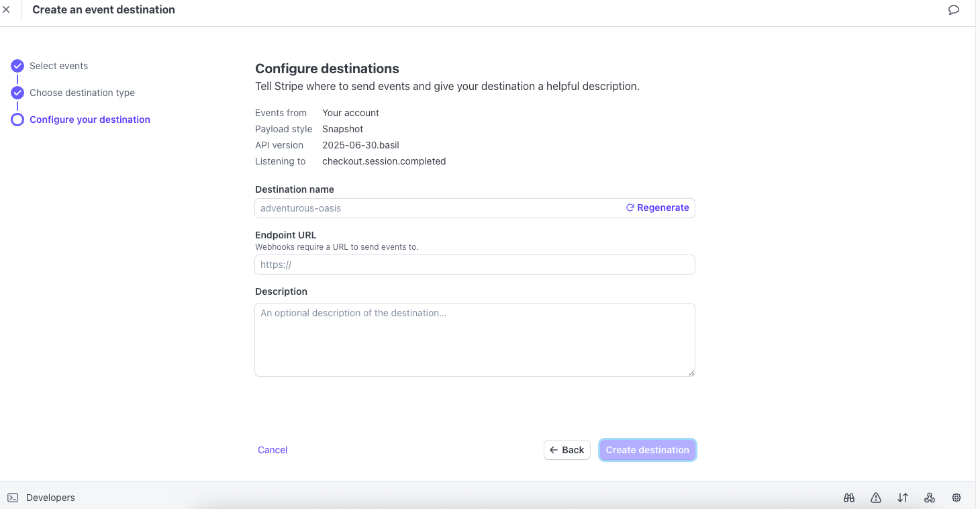Click inside the Description text area
Viewport: 980px width, 509px height.
pos(475,339)
